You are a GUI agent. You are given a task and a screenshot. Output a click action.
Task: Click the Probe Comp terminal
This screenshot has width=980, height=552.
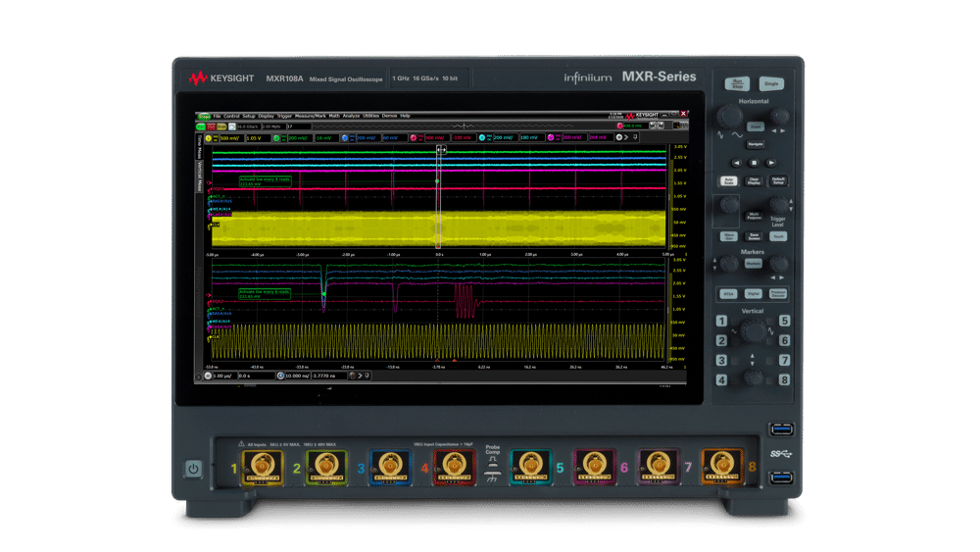(x=493, y=467)
